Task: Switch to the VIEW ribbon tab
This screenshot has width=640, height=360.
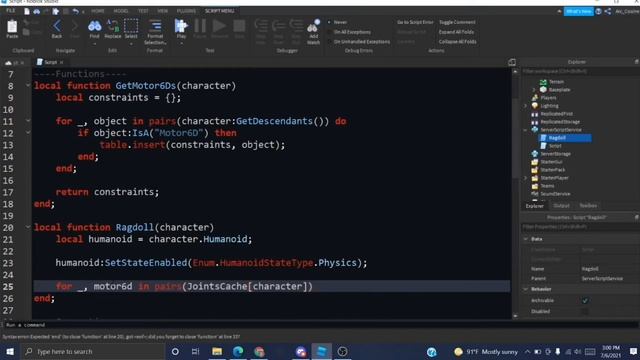Action: [162, 11]
